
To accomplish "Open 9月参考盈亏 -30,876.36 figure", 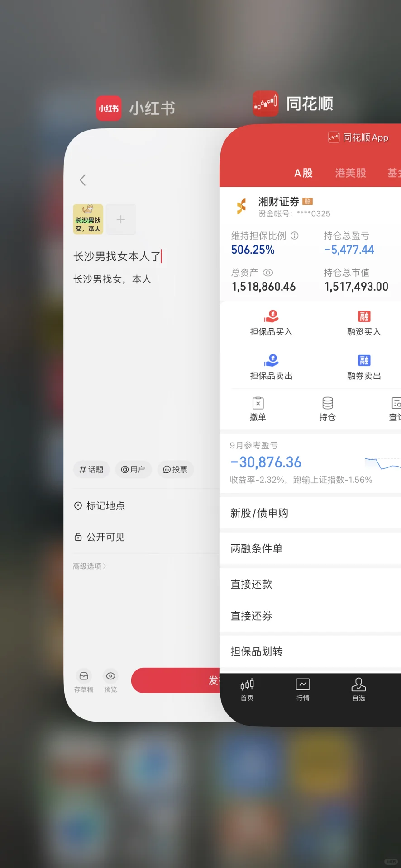I will tap(266, 462).
